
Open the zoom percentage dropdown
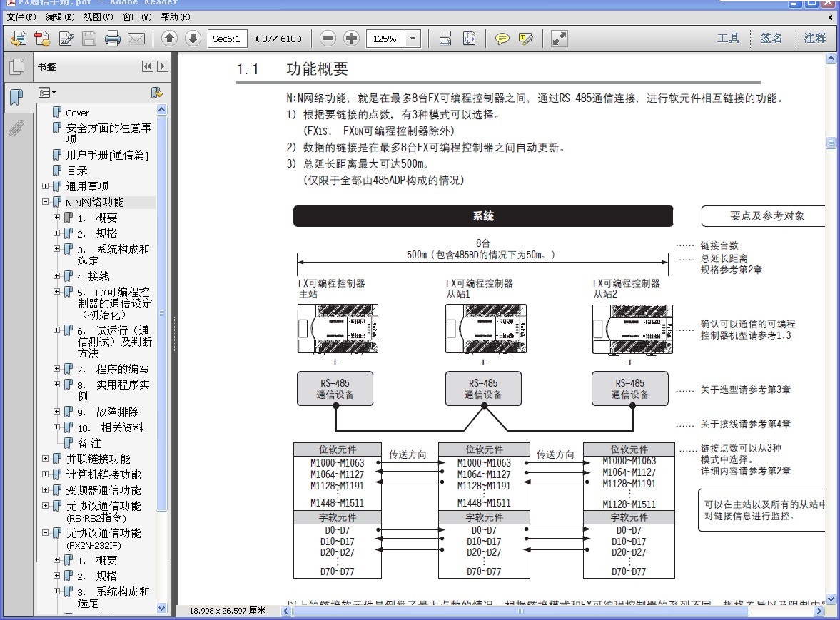point(413,39)
